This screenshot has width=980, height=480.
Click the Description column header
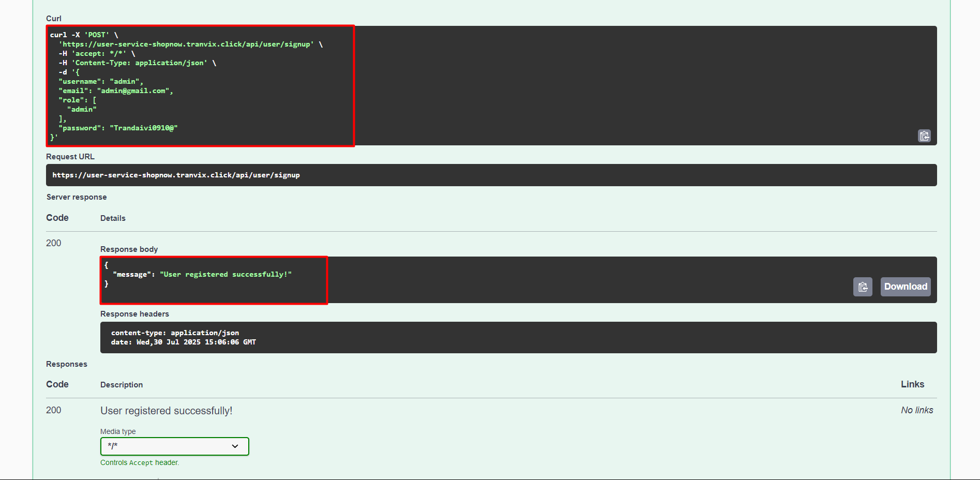(x=122, y=385)
